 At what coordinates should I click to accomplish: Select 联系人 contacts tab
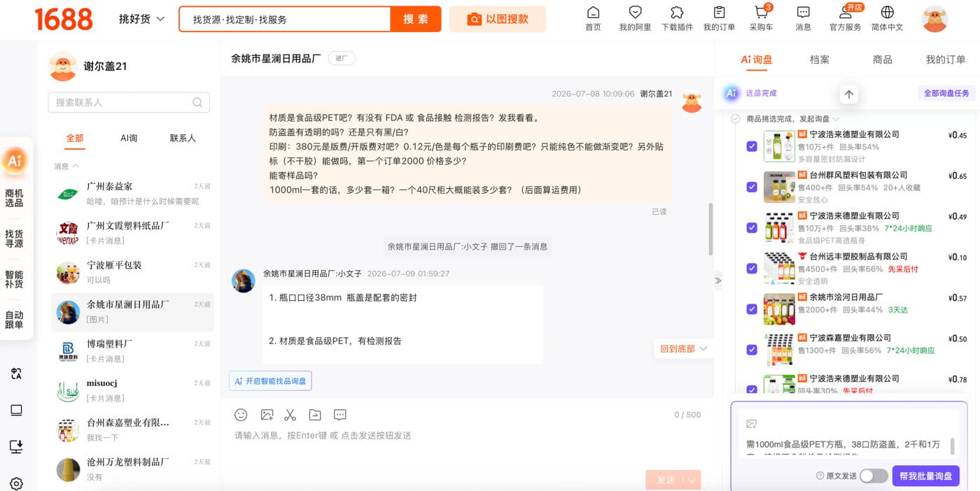click(183, 138)
